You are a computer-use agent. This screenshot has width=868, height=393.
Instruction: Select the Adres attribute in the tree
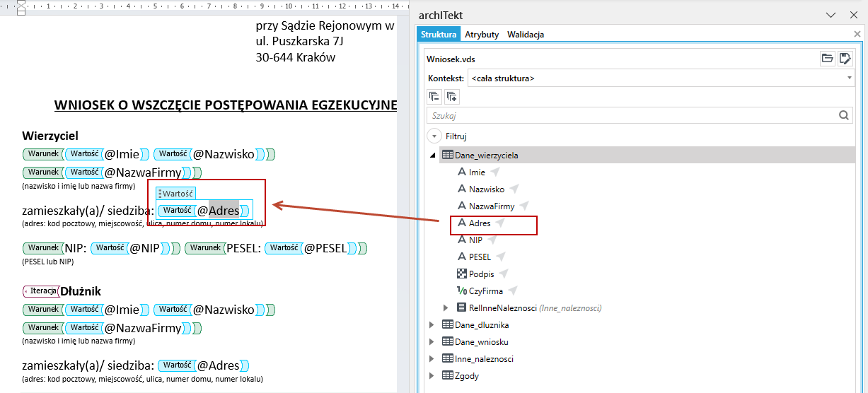point(480,223)
